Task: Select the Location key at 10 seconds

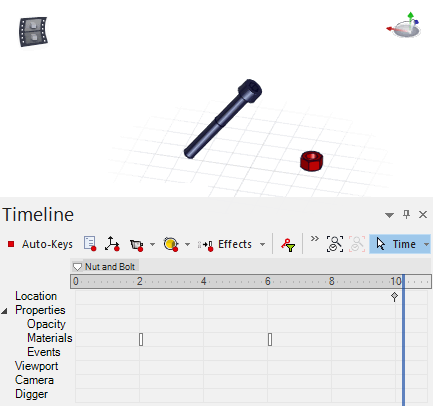Action: [x=394, y=297]
